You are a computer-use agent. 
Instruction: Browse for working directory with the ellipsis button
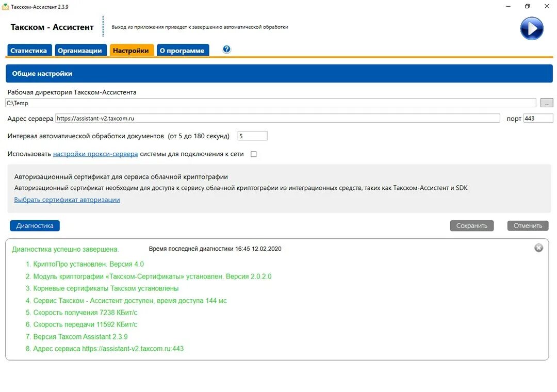546,103
